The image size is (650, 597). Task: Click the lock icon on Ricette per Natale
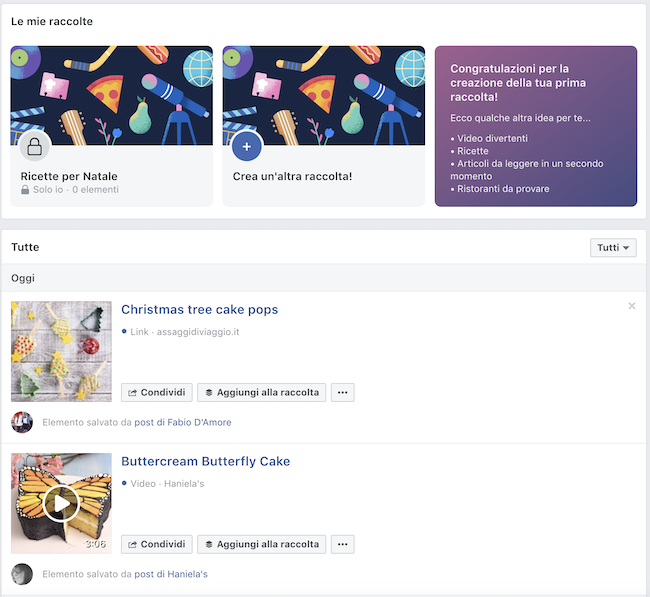[34, 147]
